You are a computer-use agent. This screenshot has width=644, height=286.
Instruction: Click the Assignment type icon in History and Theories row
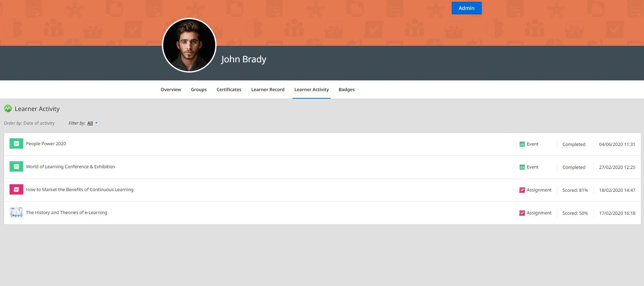522,213
